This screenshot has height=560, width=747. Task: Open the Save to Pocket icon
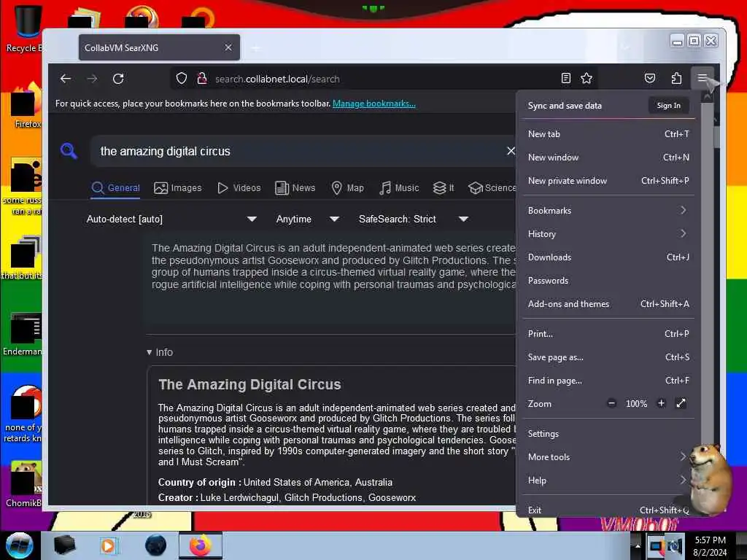coord(650,78)
